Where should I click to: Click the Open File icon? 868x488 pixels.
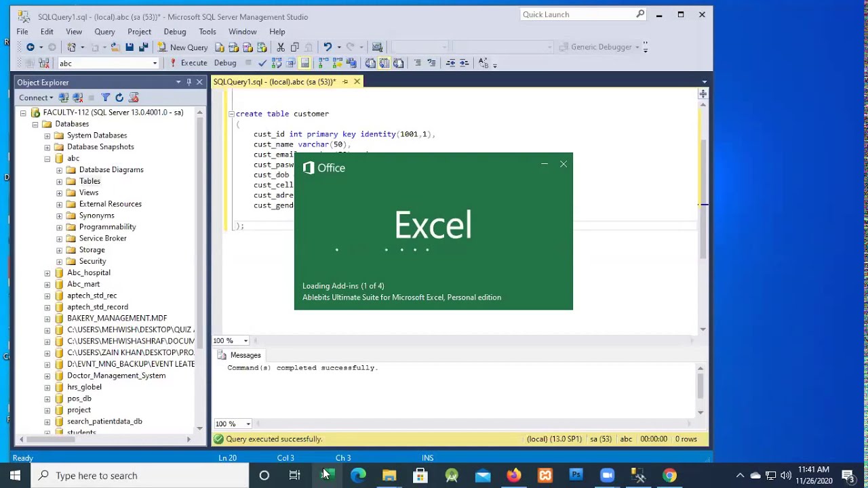(115, 47)
